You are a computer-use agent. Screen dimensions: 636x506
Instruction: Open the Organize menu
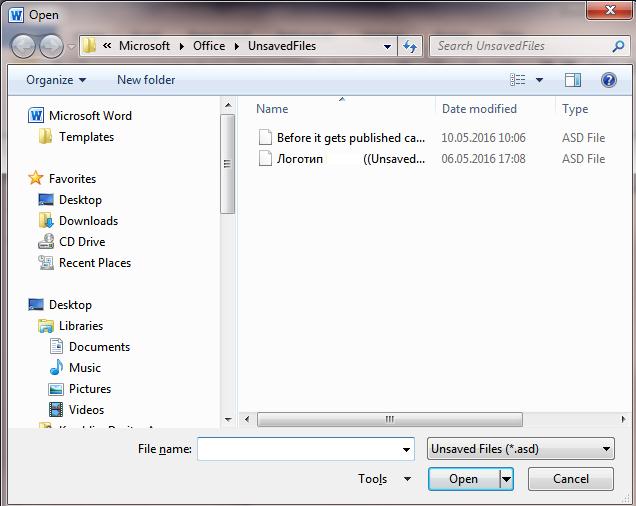tap(56, 80)
